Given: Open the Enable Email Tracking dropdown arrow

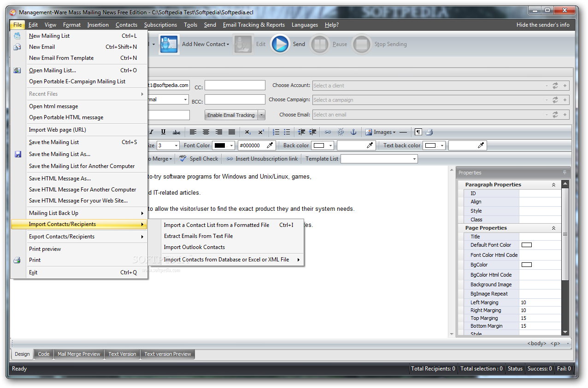Looking at the screenshot, I should point(262,115).
